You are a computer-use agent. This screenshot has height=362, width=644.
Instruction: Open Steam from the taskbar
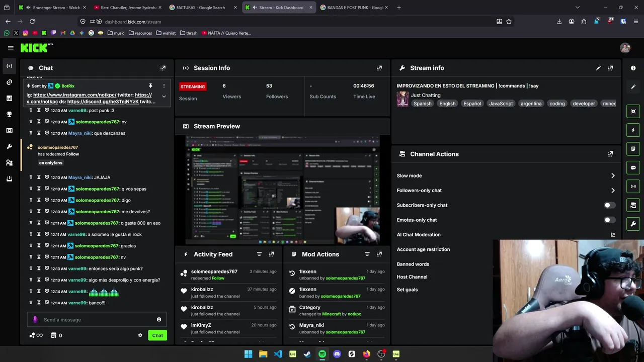pos(307,354)
